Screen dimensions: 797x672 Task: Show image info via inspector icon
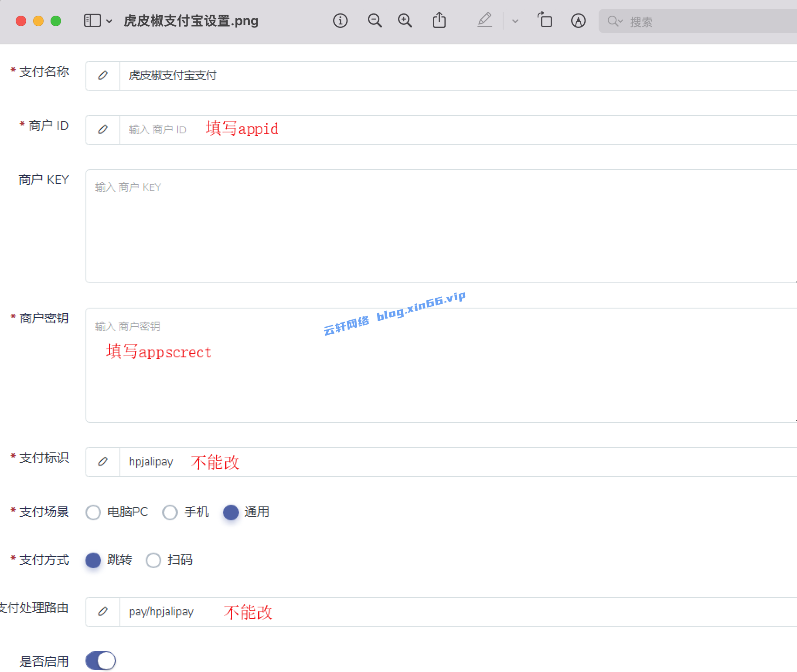[x=340, y=20]
